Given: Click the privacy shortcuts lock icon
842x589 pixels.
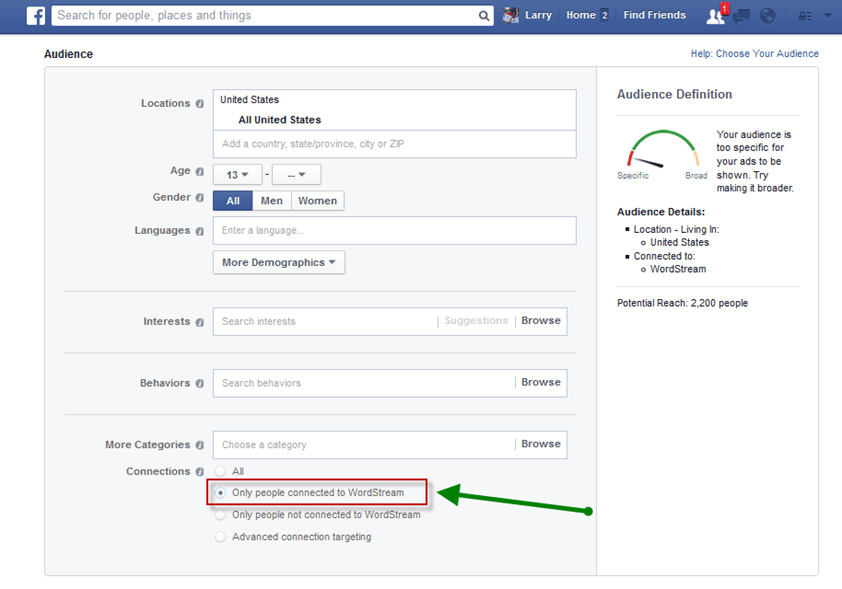Looking at the screenshot, I should coord(805,16).
